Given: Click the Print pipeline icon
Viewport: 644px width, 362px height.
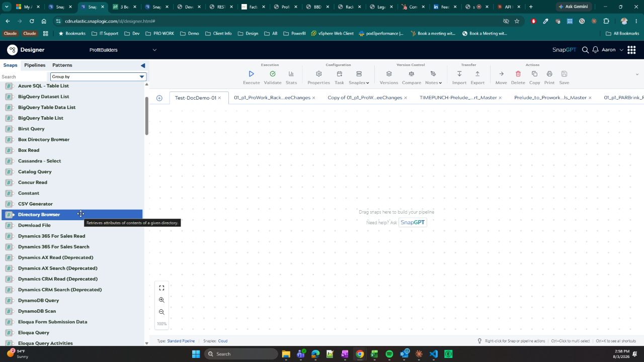Looking at the screenshot, I should (x=549, y=74).
